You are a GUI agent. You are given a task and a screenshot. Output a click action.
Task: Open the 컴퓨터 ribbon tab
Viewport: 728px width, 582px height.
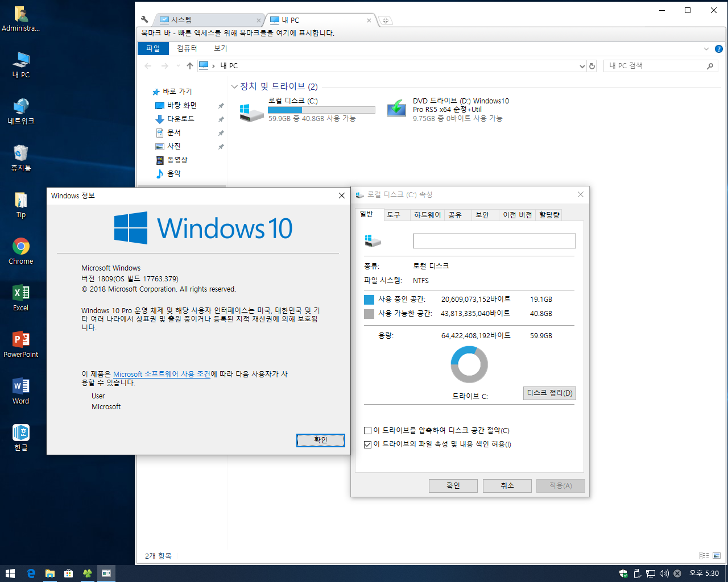click(x=187, y=48)
